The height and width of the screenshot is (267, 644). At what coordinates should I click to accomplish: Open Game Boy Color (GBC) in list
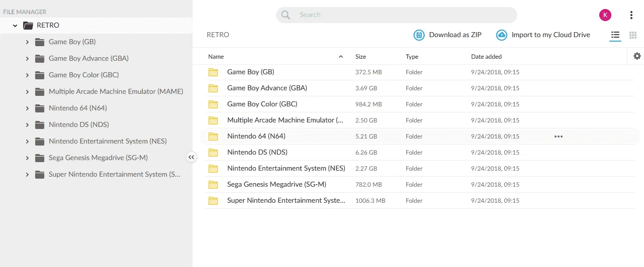click(262, 104)
